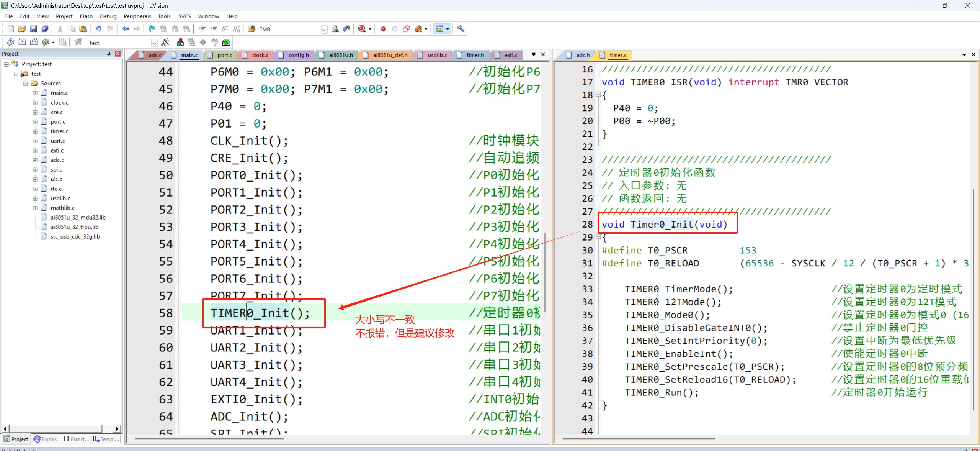Open window layout dropdown arrow
980x451 pixels.
click(x=447, y=29)
